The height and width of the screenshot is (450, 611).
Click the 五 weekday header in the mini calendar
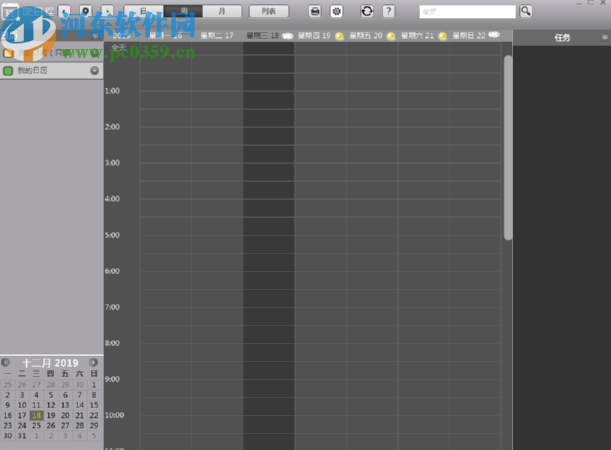(x=65, y=374)
